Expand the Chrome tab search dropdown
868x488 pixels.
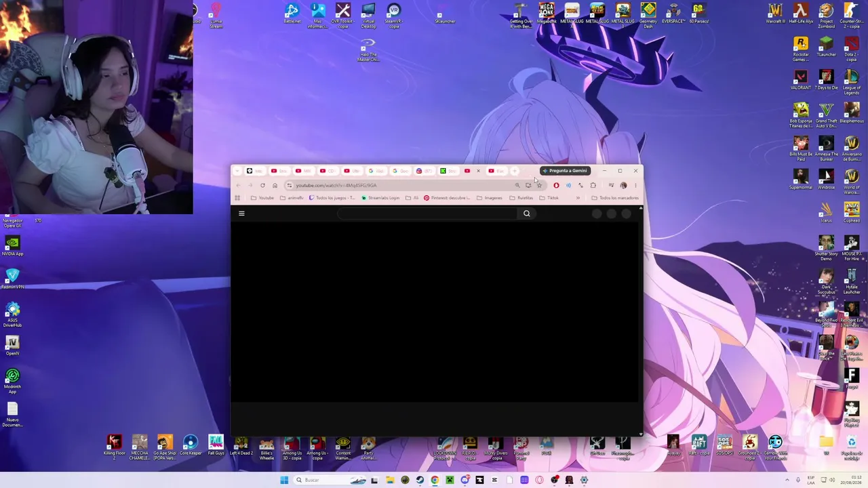(x=237, y=171)
